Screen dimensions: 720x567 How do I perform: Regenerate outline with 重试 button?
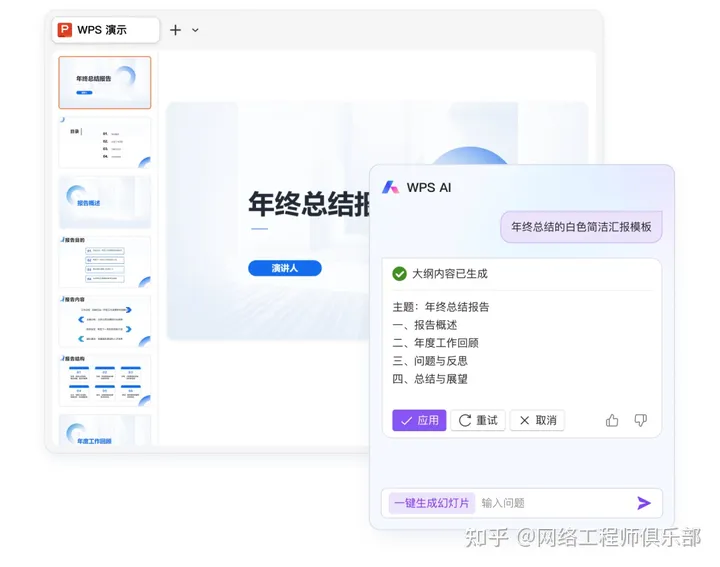click(478, 420)
